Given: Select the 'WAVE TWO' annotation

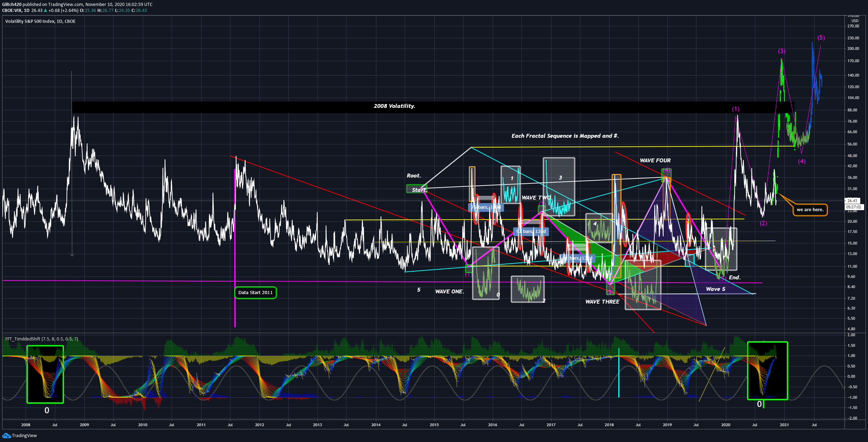Looking at the screenshot, I should (536, 198).
